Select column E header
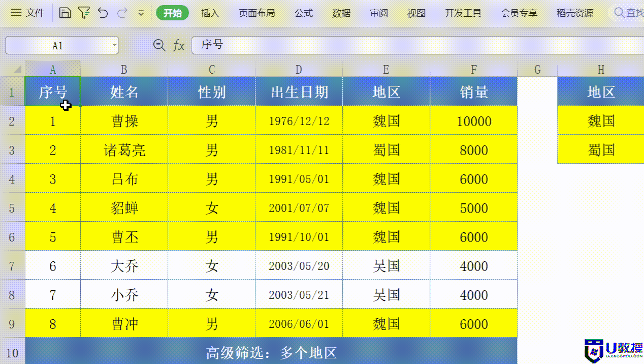This screenshot has width=644, height=364. tap(386, 69)
